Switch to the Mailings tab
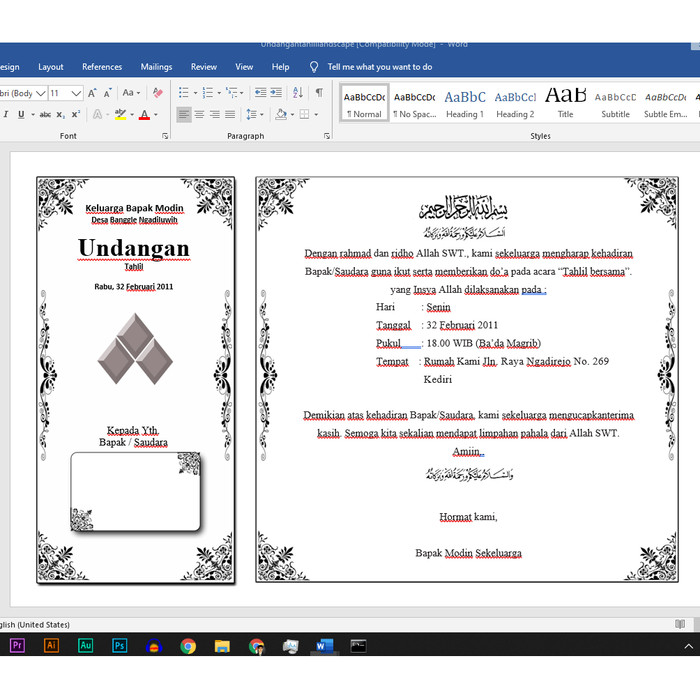Viewport: 700px width, 700px height. (156, 67)
